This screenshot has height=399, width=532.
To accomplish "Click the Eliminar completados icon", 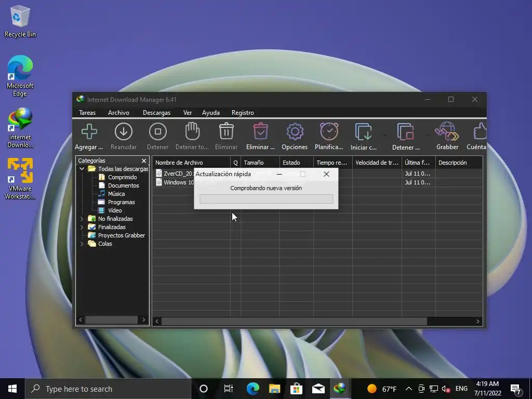I will pos(261,131).
